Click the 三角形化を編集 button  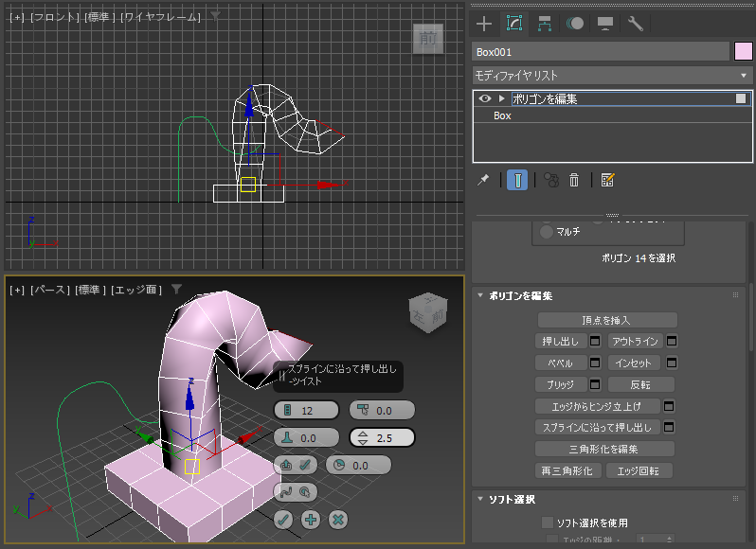tap(604, 450)
